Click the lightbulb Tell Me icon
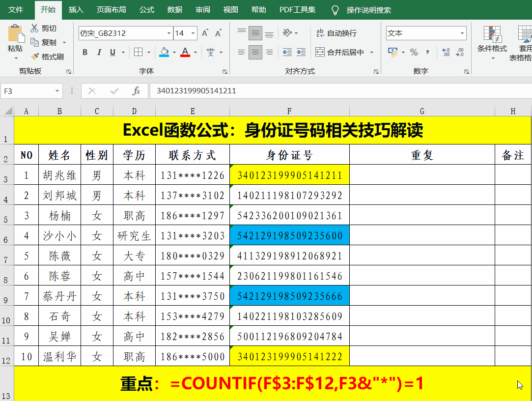The width and height of the screenshot is (532, 401). [335, 10]
